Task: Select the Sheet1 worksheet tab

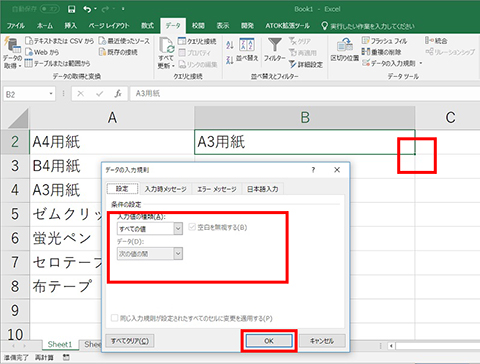Action: (x=60, y=344)
